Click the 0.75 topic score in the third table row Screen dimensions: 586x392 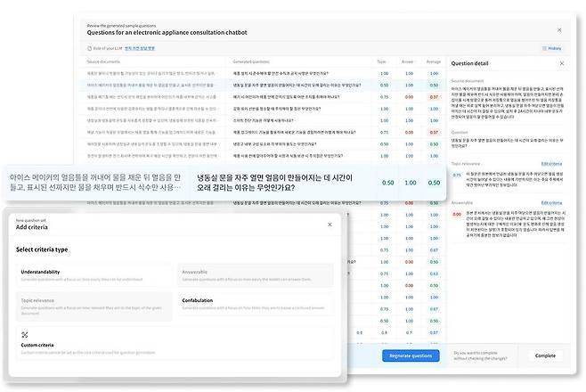click(384, 97)
